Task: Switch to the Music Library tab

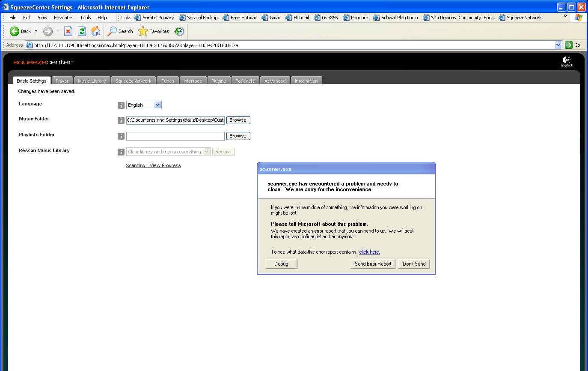Action: pyautogui.click(x=92, y=81)
